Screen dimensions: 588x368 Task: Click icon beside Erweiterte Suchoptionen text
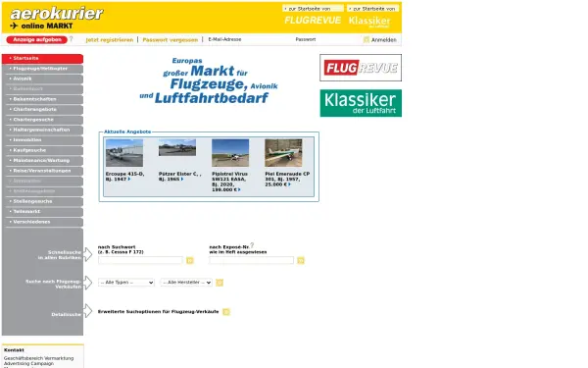point(226,312)
